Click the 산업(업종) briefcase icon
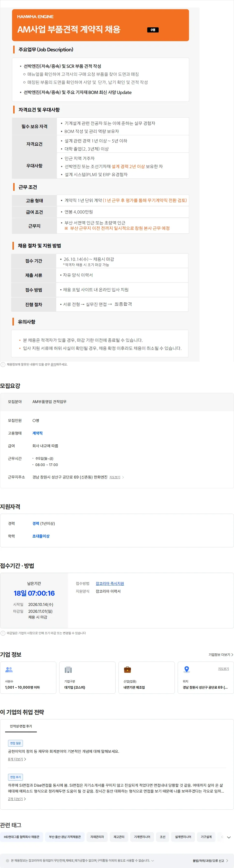The width and height of the screenshot is (234, 868). coord(128,670)
